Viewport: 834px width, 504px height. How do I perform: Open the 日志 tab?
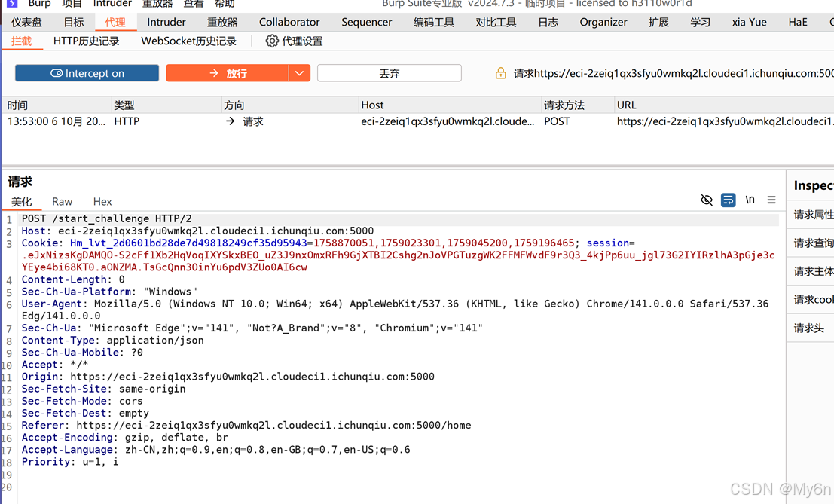point(548,22)
